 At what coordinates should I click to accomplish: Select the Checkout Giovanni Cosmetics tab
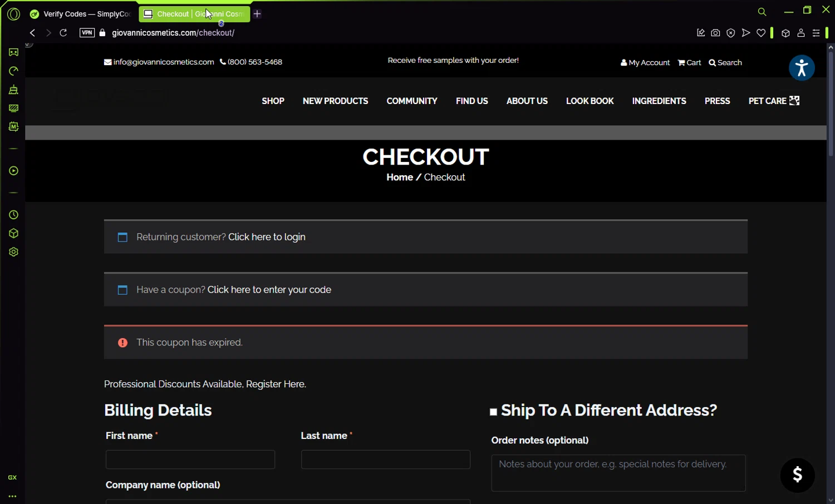tap(194, 14)
